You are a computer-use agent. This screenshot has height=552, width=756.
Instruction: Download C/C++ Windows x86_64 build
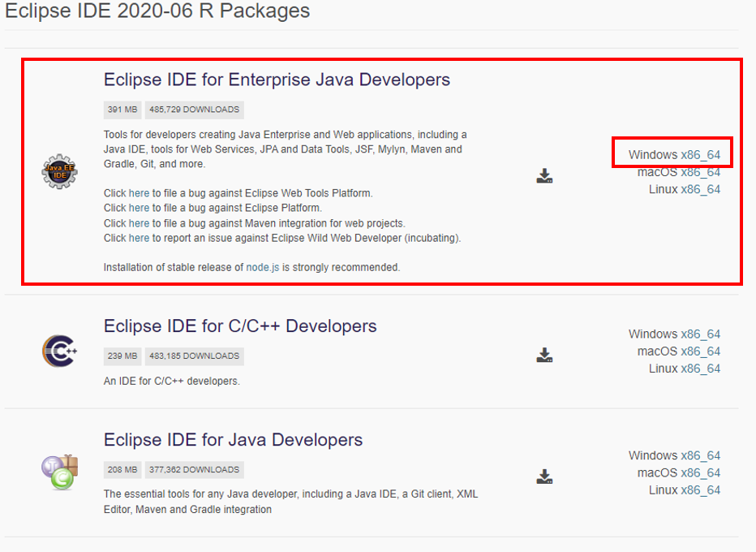[x=700, y=334]
